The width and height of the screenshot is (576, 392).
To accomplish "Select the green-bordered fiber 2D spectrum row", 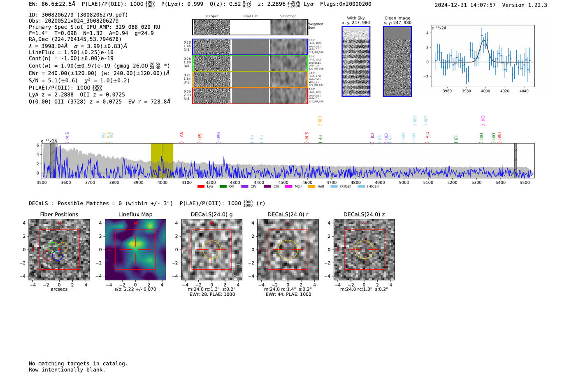I will (250, 63).
